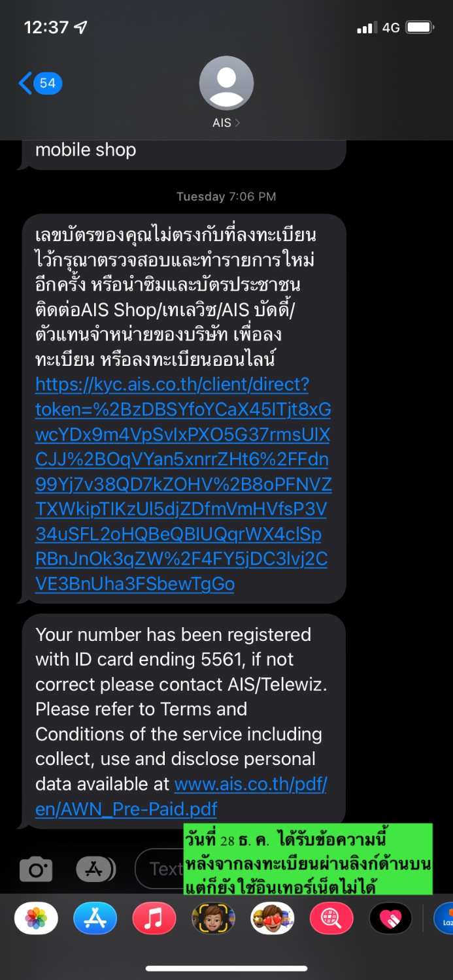The image size is (453, 980).
Task: Expand AIS contact details chevron
Action: tap(237, 123)
